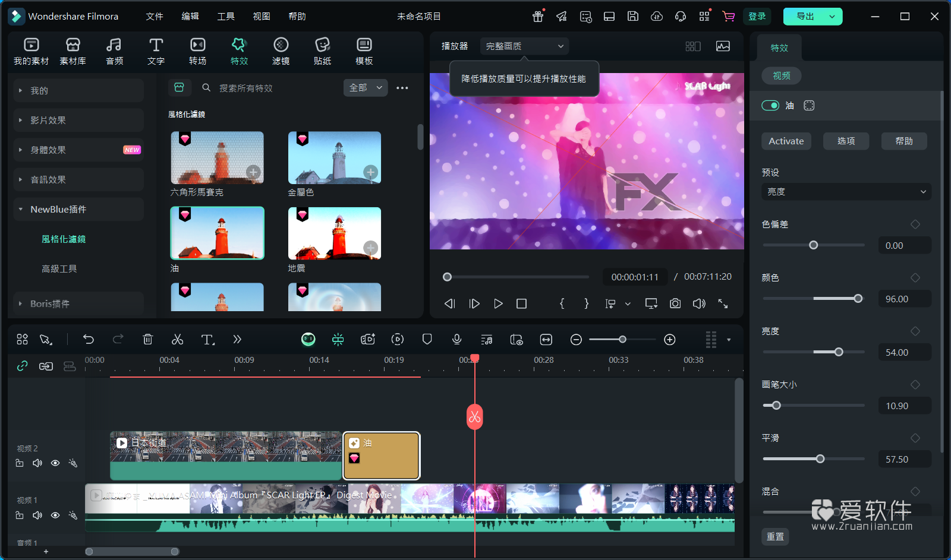Expand the 我的 category
The width and height of the screenshot is (951, 560).
[x=78, y=90]
